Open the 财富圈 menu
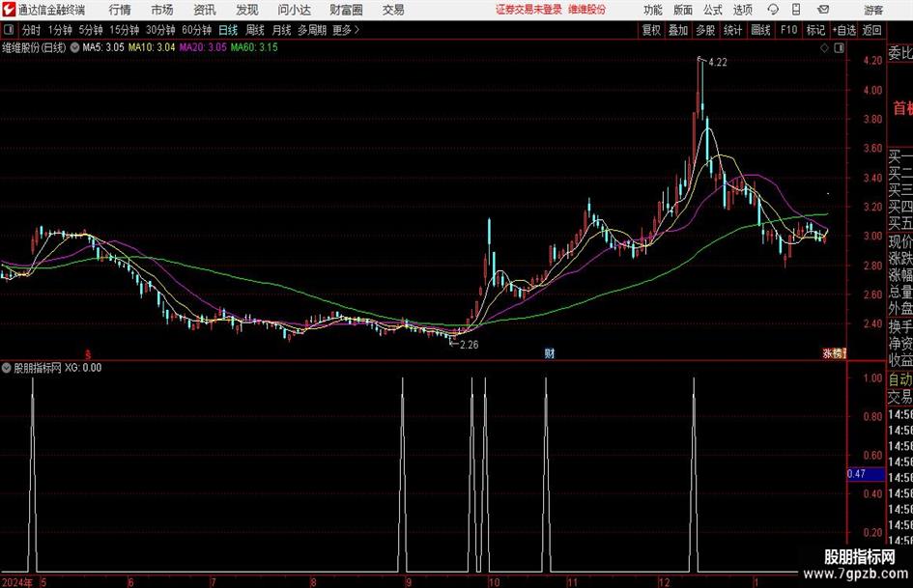Viewport: 913px width, 588px height. 346,10
